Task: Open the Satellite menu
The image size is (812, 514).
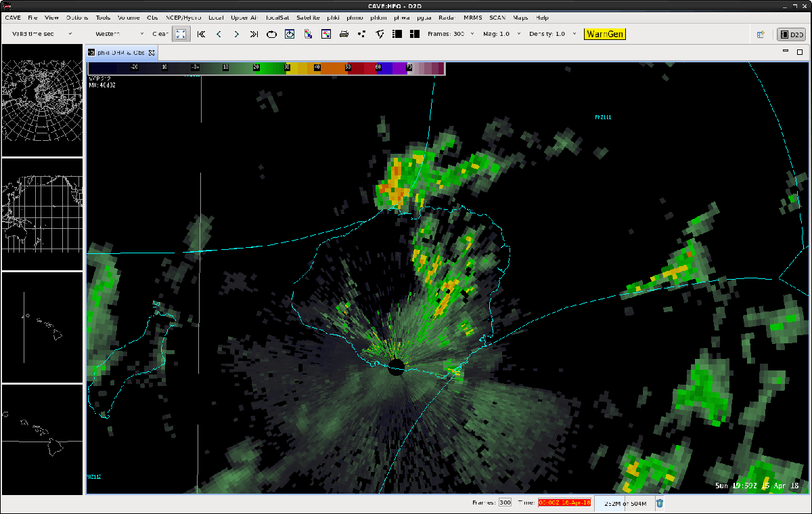Action: 309,18
